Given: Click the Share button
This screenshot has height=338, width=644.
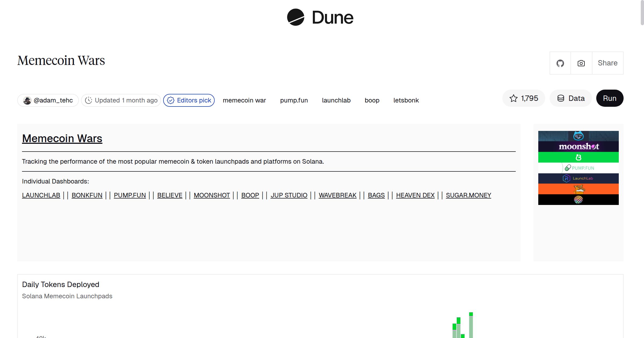Looking at the screenshot, I should [607, 63].
